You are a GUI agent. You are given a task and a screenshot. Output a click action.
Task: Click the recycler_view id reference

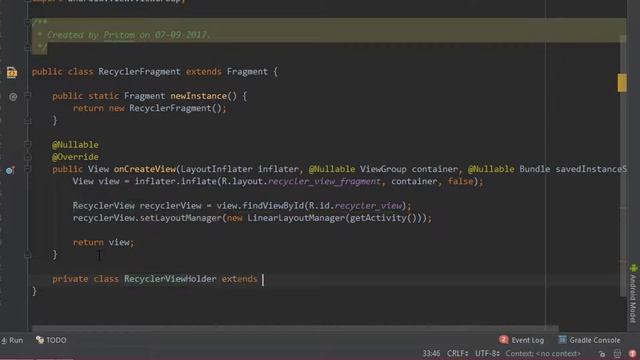368,206
